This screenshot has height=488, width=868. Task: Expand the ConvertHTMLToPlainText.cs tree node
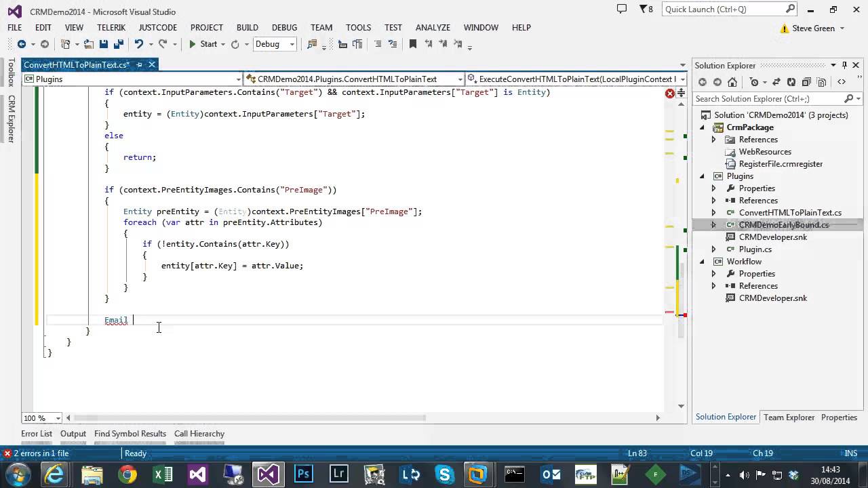(x=713, y=213)
